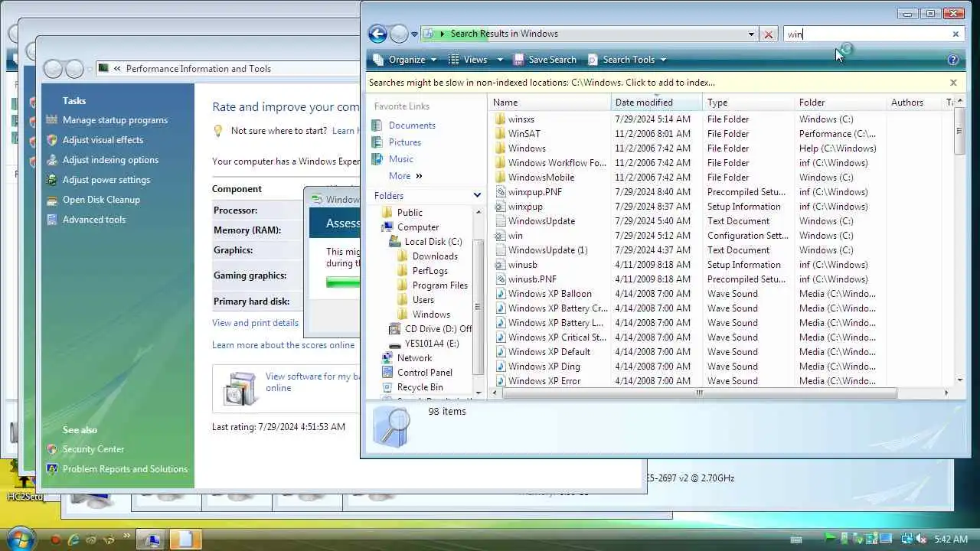Open the Organize menu
Screen dimensions: 980x551
click(405, 60)
